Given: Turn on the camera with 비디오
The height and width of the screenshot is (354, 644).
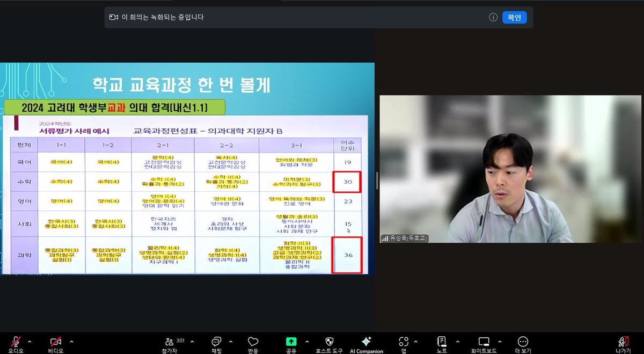Looking at the screenshot, I should click(x=55, y=342).
